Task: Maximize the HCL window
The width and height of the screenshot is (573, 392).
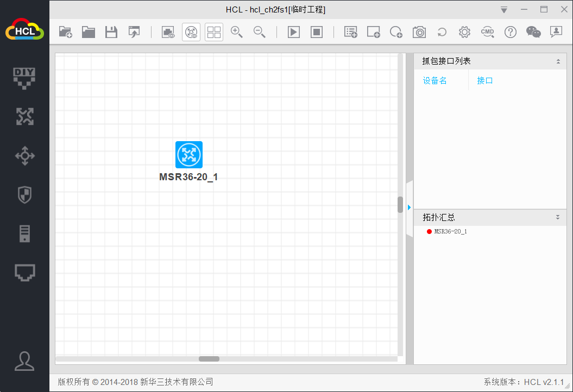Action: point(544,10)
